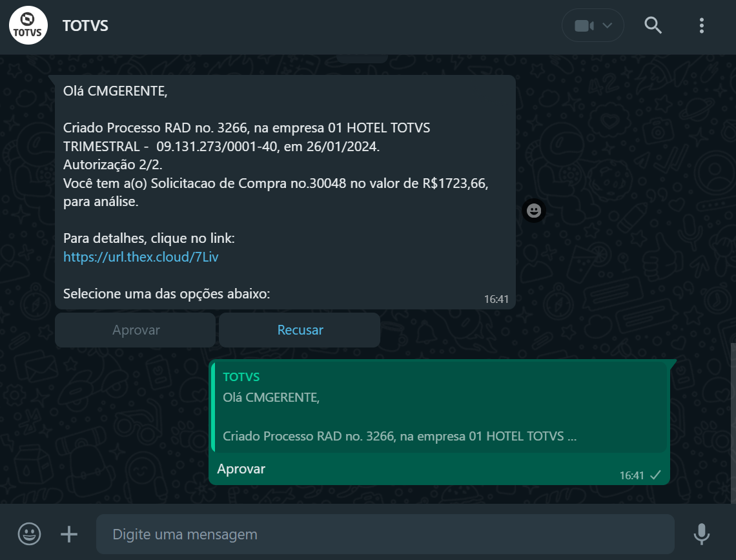The image size is (736, 560).
Task: Click the Recusar quick reply button
Action: (300, 330)
